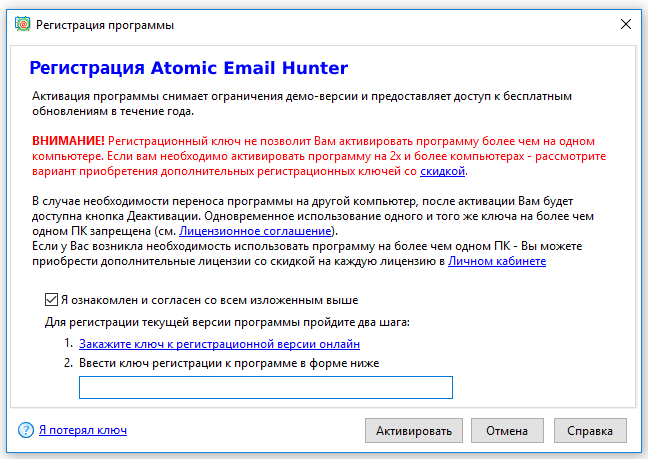Uncheck 'Я ознакомлен и согласен' checkbox

[x=51, y=299]
